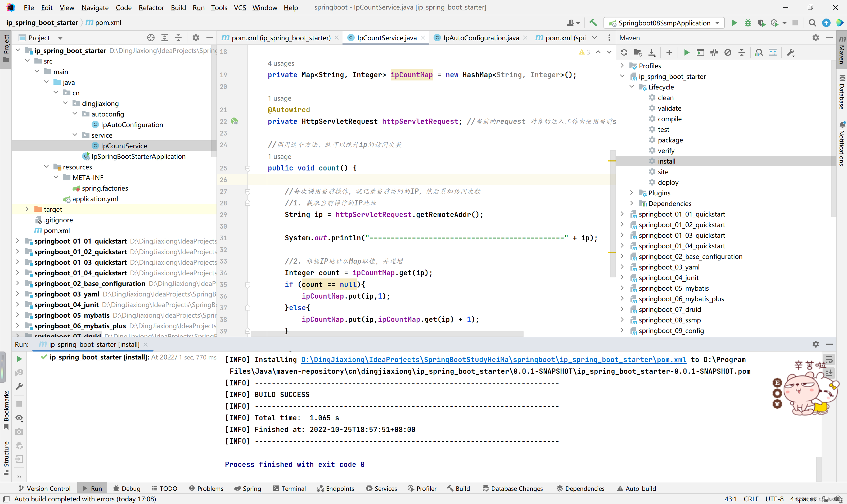Select IpAutoConfiguration class in project tree
The image size is (847, 504).
click(x=132, y=125)
